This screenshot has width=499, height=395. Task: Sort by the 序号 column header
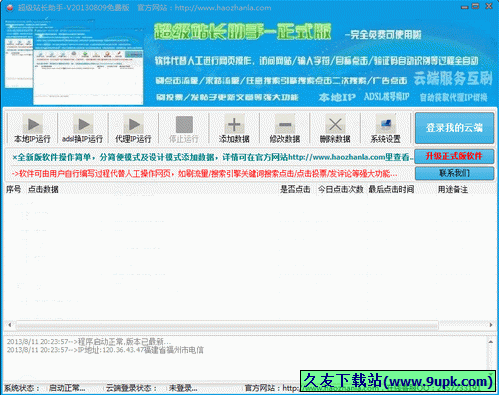coord(14,189)
